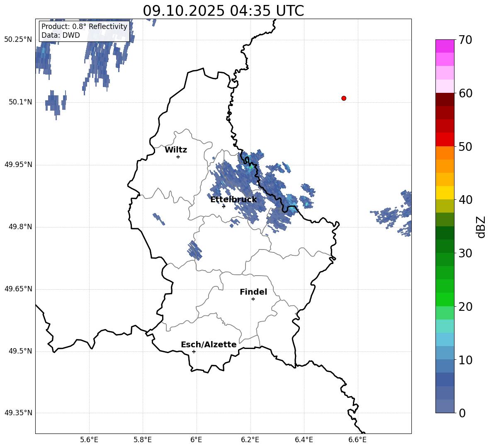Click the tiny echo west of Ettelbruck near 49.8°N
The height and width of the screenshot is (448, 491).
tap(159, 219)
